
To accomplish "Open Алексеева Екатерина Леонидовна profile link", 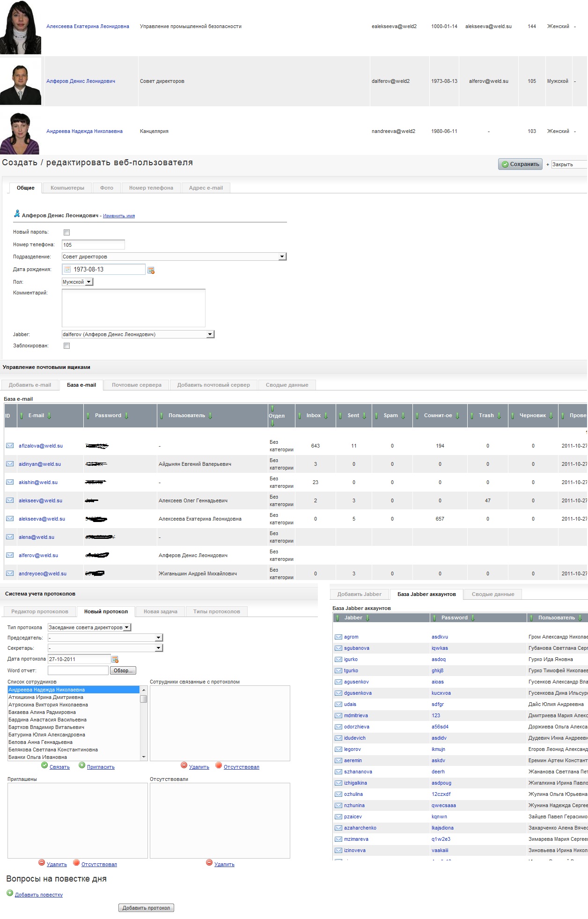I will click(x=88, y=26).
